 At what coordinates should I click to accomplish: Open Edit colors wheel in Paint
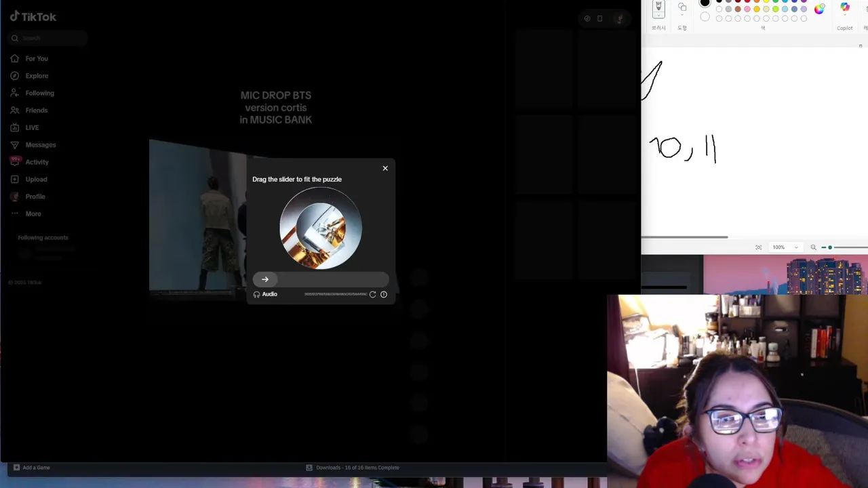click(819, 9)
